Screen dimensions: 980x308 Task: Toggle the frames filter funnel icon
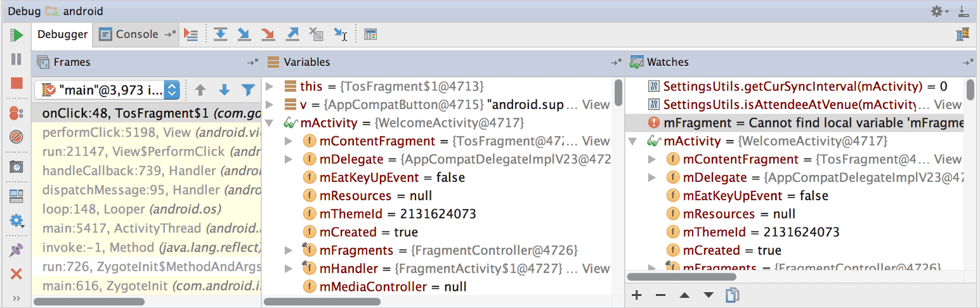pyautogui.click(x=248, y=90)
